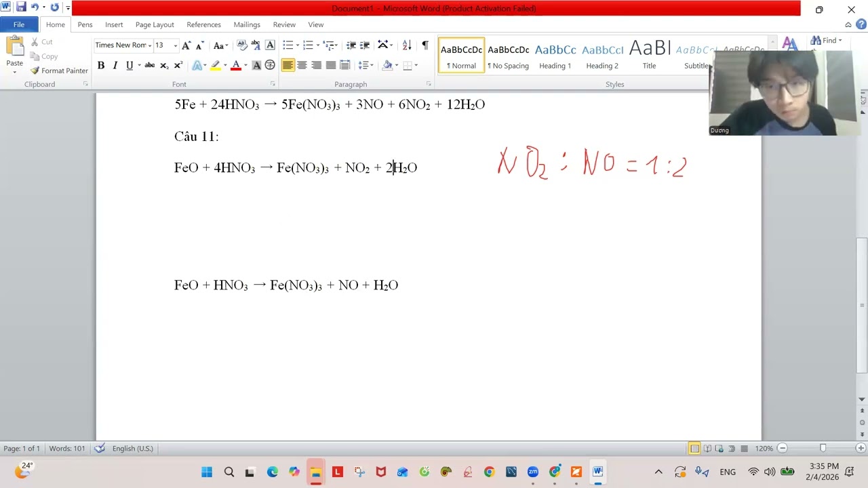Image resolution: width=868 pixels, height=488 pixels.
Task: Apply the Title style
Action: (x=649, y=55)
